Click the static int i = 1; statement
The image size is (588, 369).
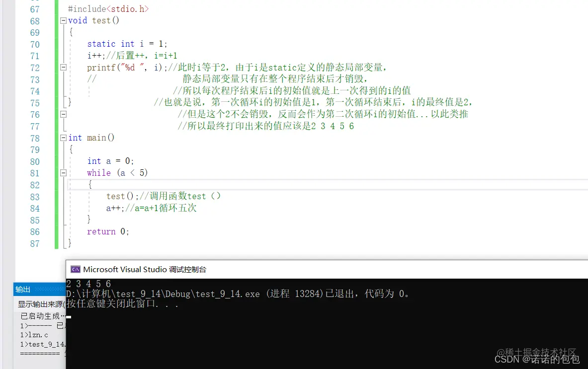click(x=127, y=44)
